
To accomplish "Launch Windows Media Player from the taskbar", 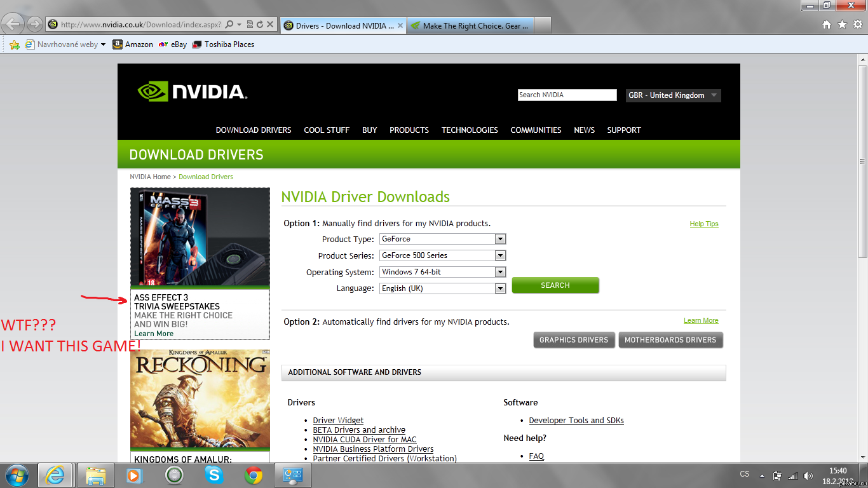I will (134, 475).
